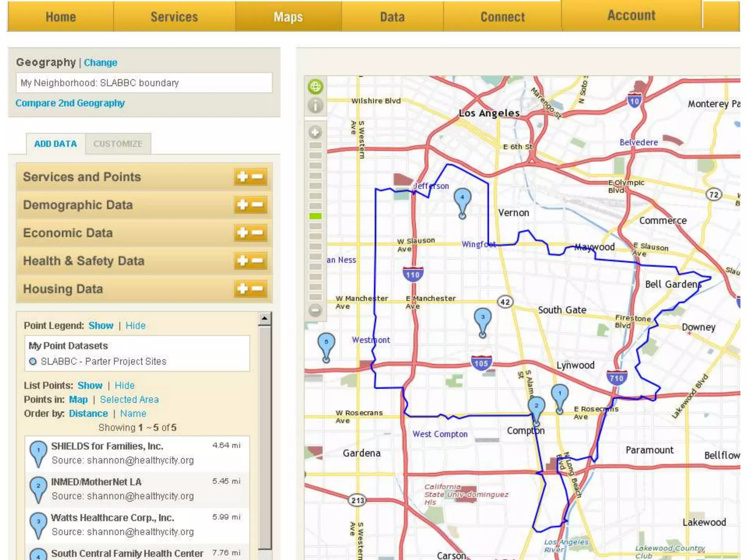
Task: Hide the Point Legend
Action: click(x=135, y=326)
